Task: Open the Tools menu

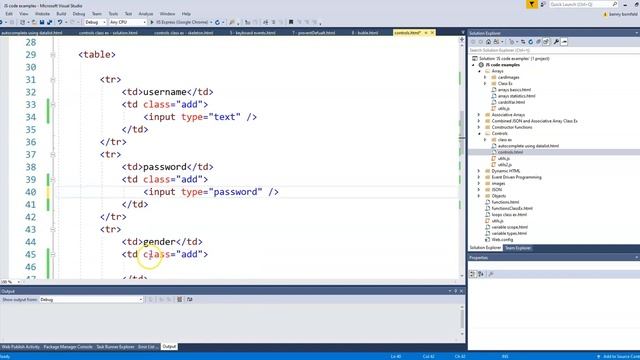Action: pyautogui.click(x=113, y=13)
